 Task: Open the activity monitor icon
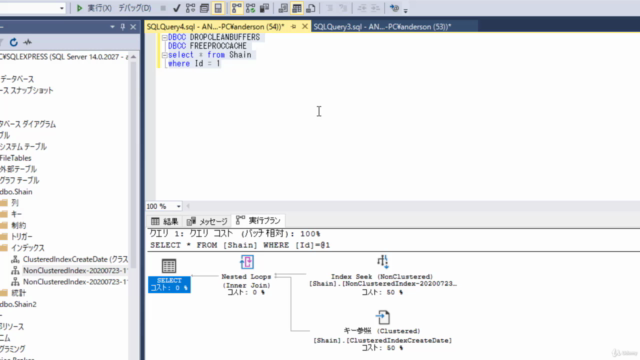(27, 42)
